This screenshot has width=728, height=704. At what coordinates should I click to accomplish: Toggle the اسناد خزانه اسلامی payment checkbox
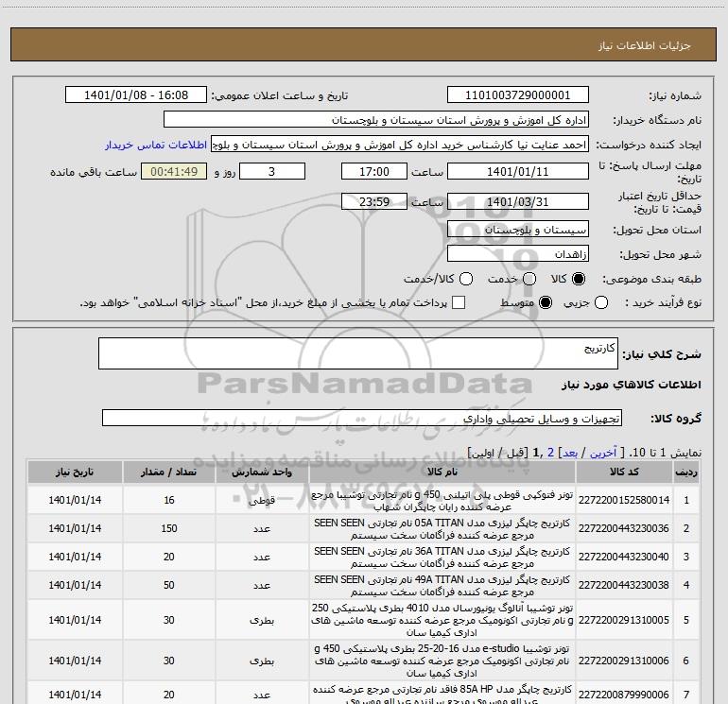tap(459, 302)
